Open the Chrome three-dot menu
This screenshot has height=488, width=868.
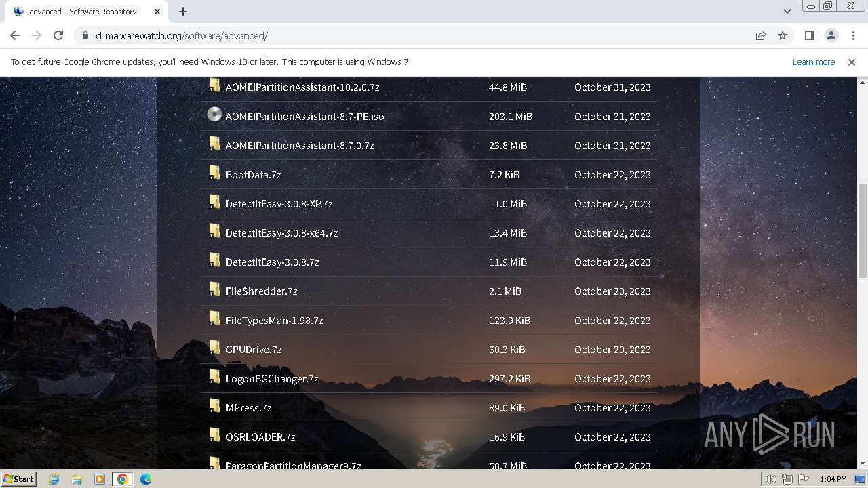[852, 36]
